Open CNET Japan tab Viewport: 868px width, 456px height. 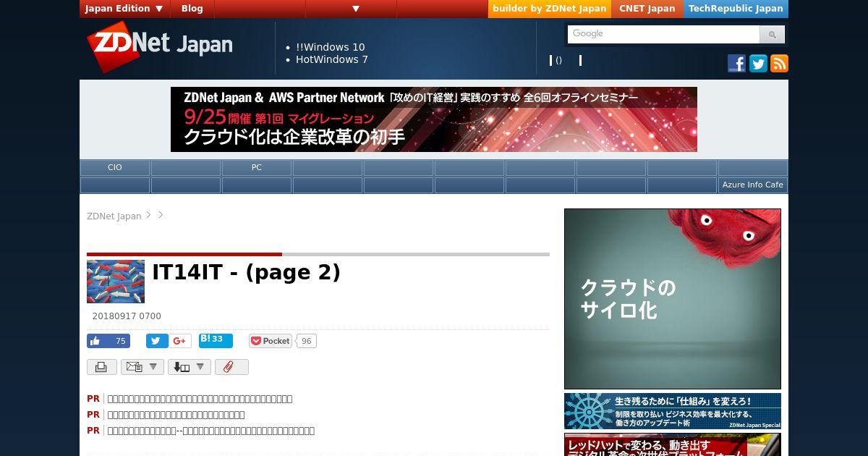(x=647, y=9)
